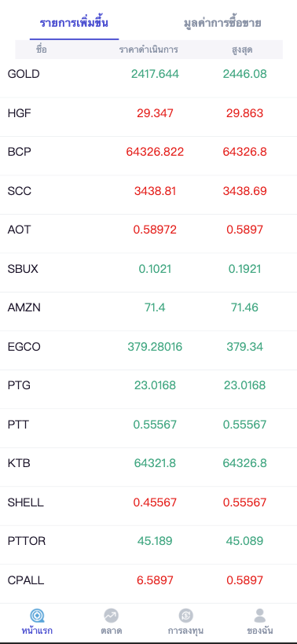Open AMZN row
The width and height of the screenshot is (297, 644).
[x=148, y=307]
